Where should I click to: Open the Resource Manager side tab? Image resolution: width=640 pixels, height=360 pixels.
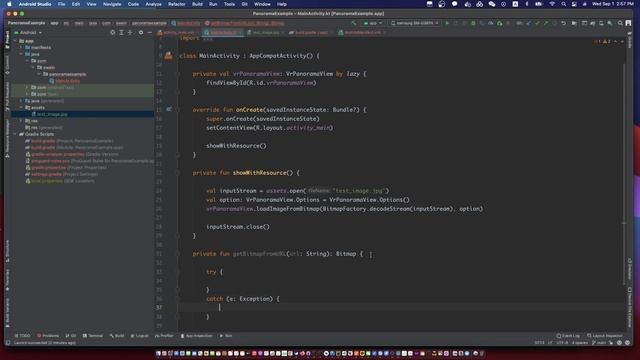pyautogui.click(x=7, y=138)
